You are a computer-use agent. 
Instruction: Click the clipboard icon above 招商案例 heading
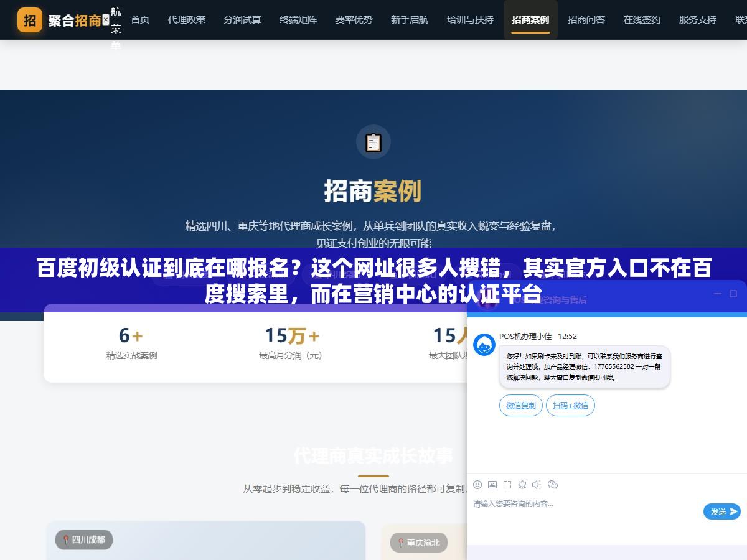click(x=374, y=142)
